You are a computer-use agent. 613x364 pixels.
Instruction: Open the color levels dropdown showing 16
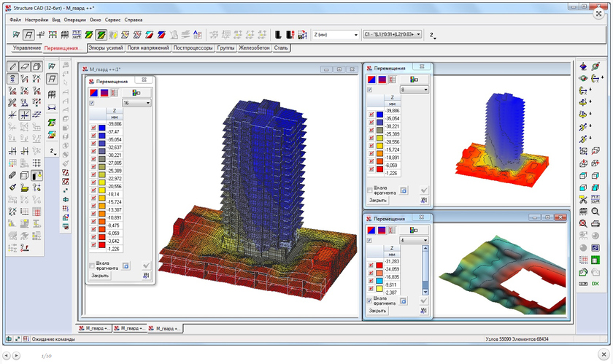click(x=136, y=104)
